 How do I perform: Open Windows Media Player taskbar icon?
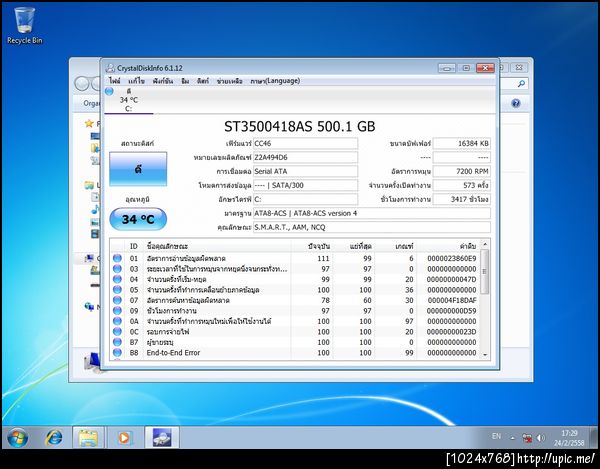[x=124, y=438]
